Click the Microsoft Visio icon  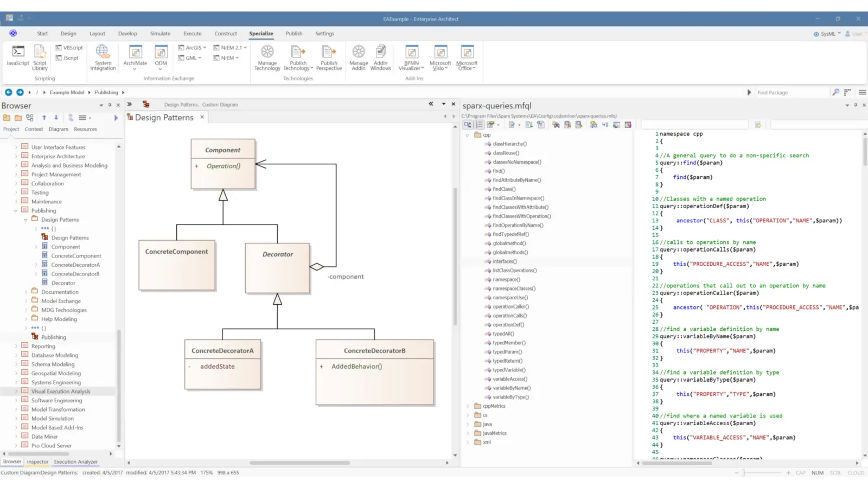[440, 57]
